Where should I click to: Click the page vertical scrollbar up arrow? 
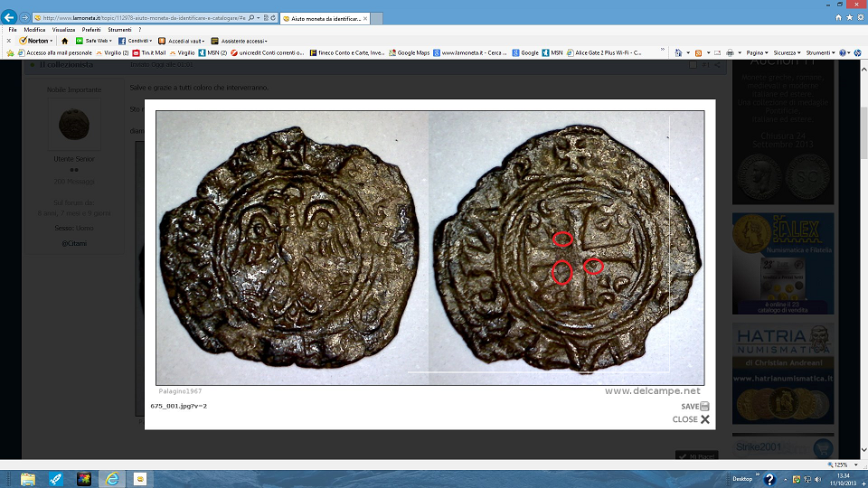pos(863,70)
